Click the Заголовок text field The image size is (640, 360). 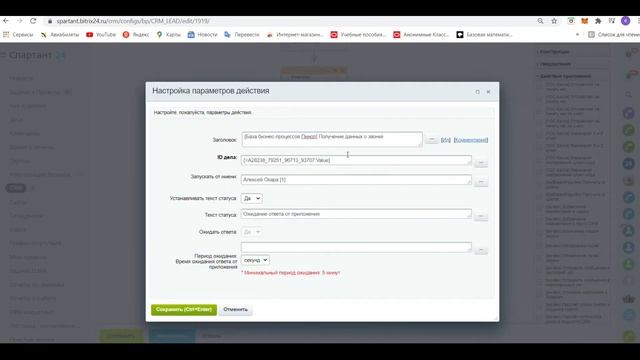coord(332,139)
